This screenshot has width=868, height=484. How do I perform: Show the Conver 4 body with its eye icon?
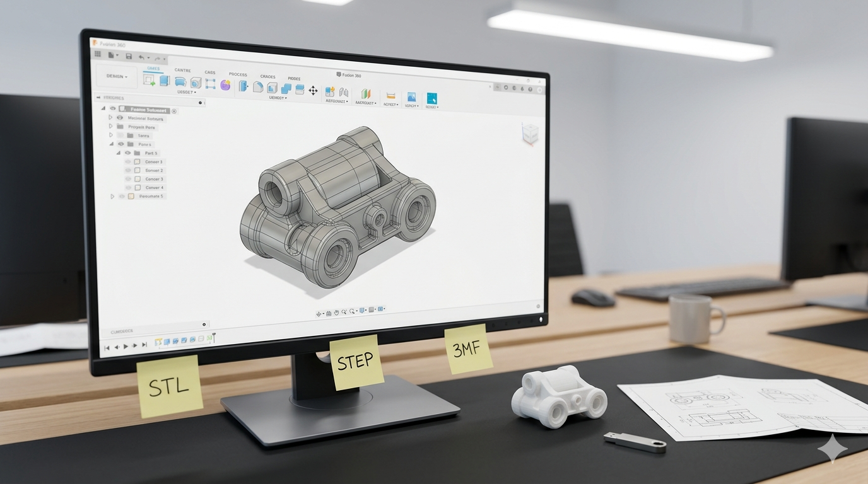[x=128, y=187]
